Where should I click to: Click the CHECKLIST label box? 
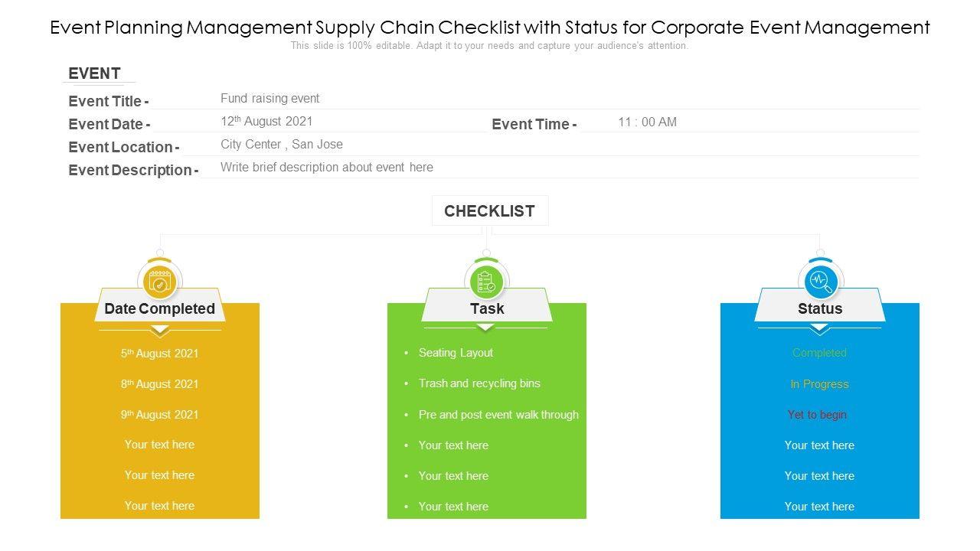pos(490,211)
